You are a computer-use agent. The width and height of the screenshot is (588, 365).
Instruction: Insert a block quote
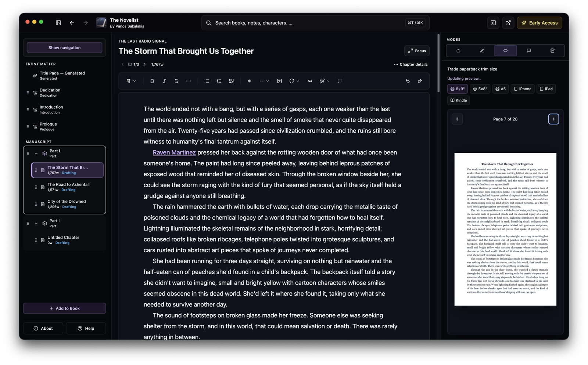pyautogui.click(x=231, y=81)
